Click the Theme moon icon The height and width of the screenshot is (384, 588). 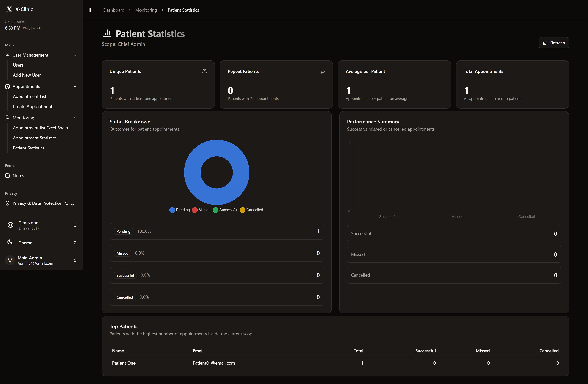[10, 242]
